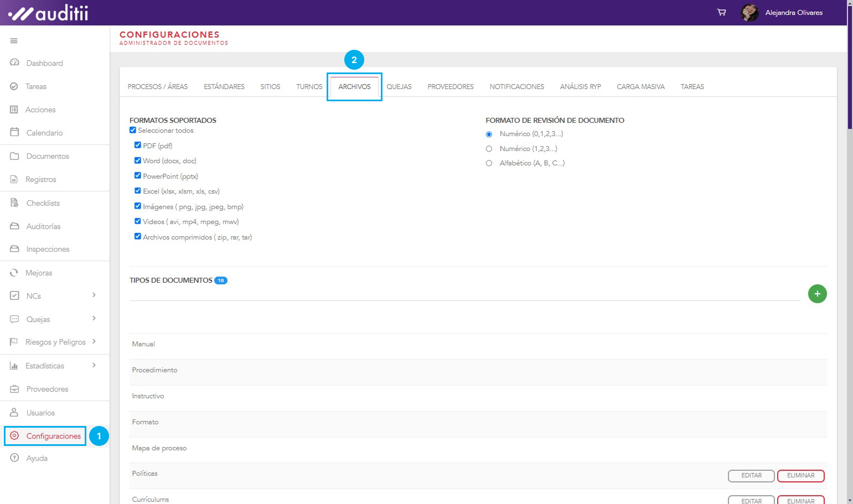Open Dashboard from the sidebar icon
This screenshot has height=504, width=853.
pyautogui.click(x=14, y=63)
